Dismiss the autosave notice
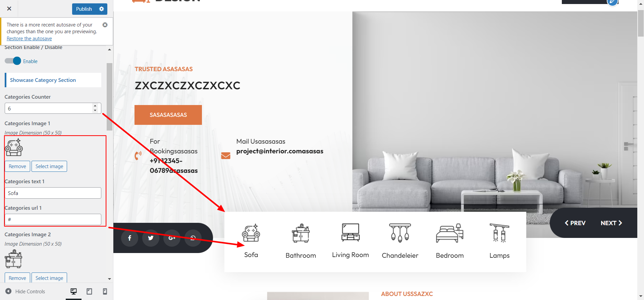Image resolution: width=644 pixels, height=300 pixels. tap(105, 25)
